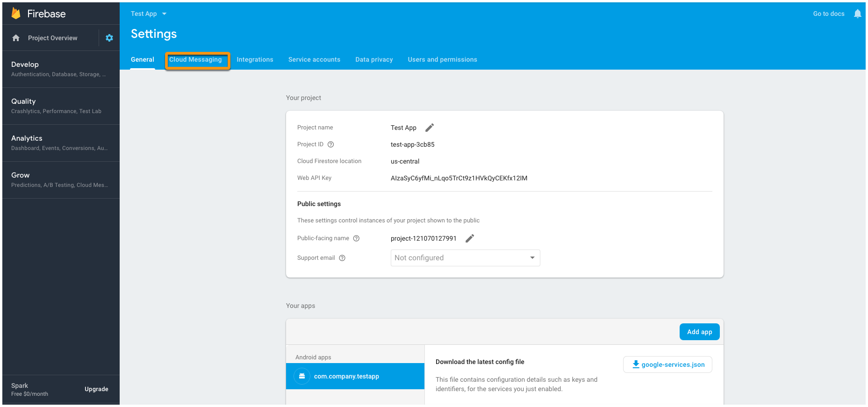The image size is (868, 407).
Task: Click Upgrade for the Spark plan
Action: (x=96, y=389)
